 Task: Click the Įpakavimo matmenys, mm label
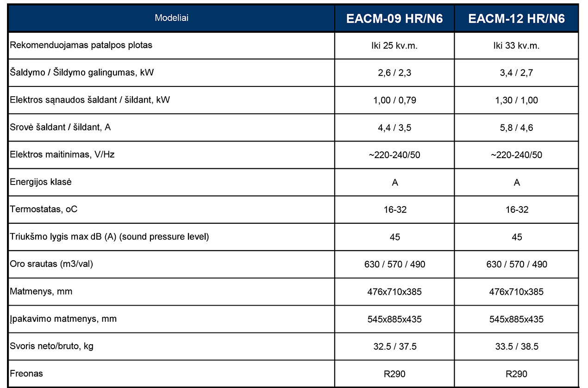click(x=63, y=319)
